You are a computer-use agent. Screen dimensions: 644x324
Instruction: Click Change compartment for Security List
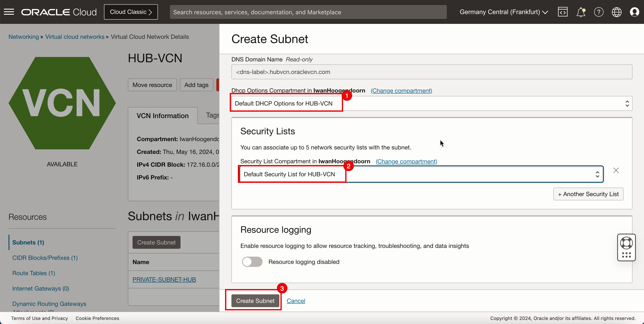click(406, 161)
